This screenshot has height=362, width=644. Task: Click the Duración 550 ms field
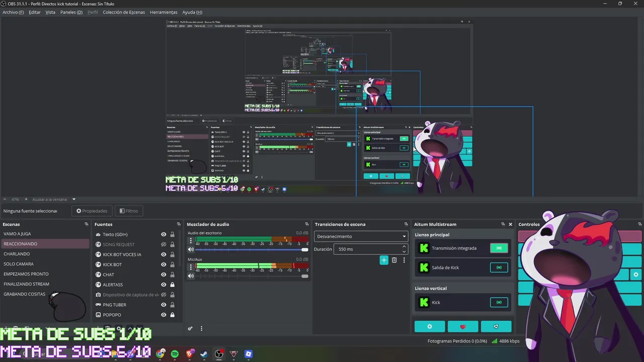click(370, 249)
